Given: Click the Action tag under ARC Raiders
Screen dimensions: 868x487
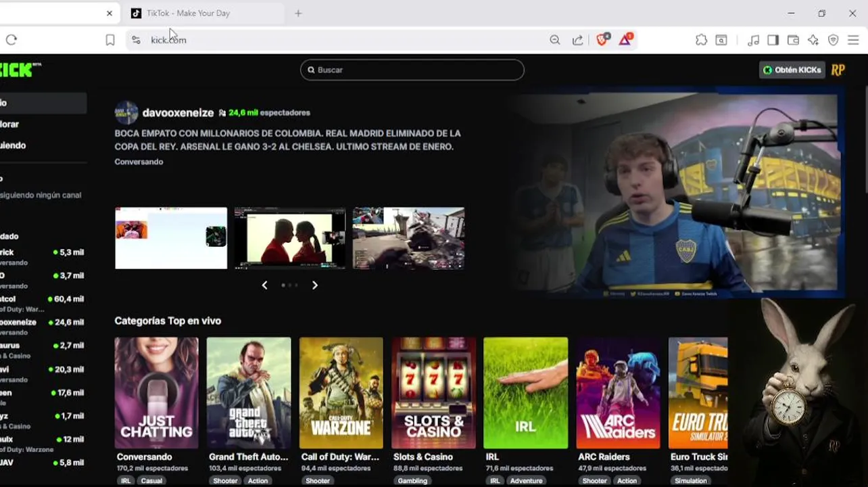Looking at the screenshot, I should tap(627, 481).
